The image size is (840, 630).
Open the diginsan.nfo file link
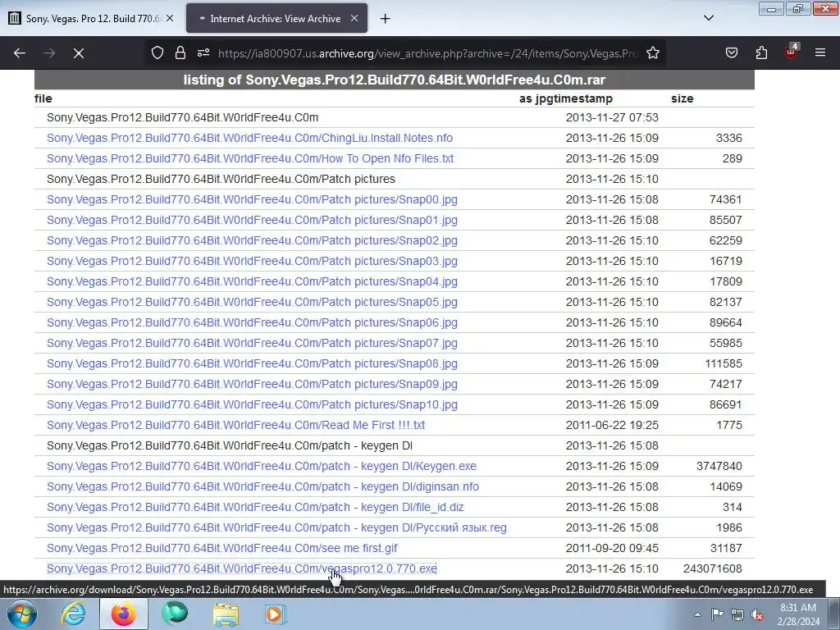pyautogui.click(x=262, y=487)
